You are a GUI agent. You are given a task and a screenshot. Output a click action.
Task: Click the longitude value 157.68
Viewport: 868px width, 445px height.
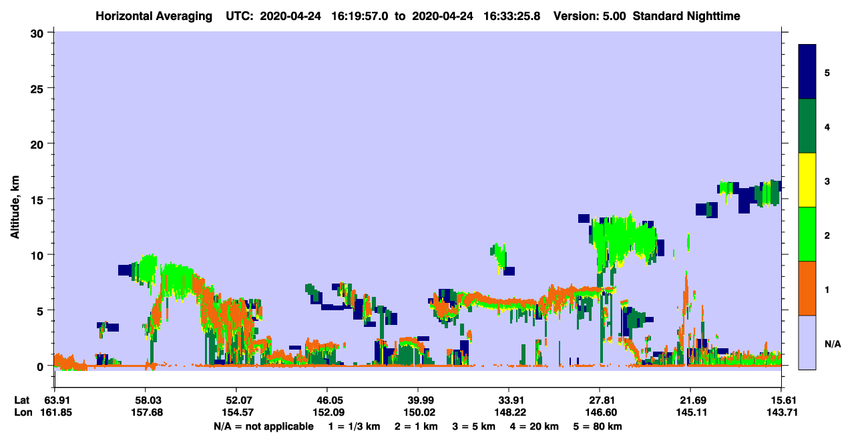click(x=146, y=412)
